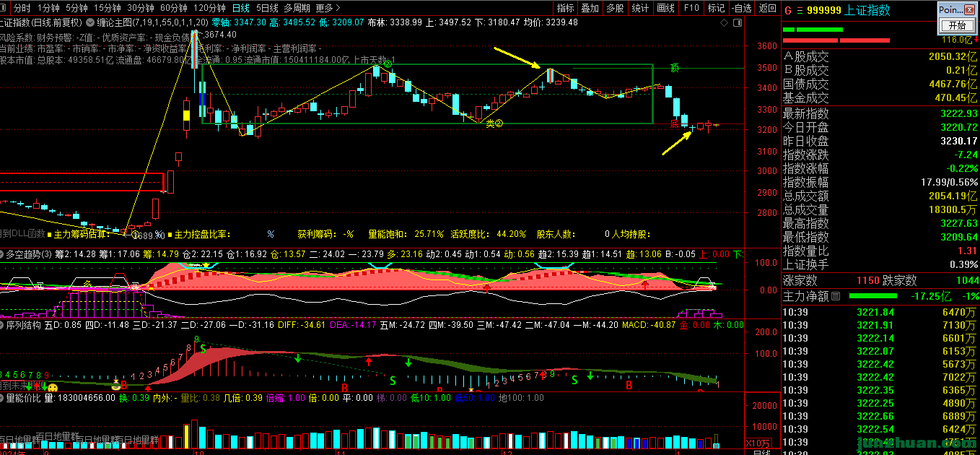Open the 多空趋势 indicator dropdown
The height and width of the screenshot is (455, 980).
[x=3, y=253]
